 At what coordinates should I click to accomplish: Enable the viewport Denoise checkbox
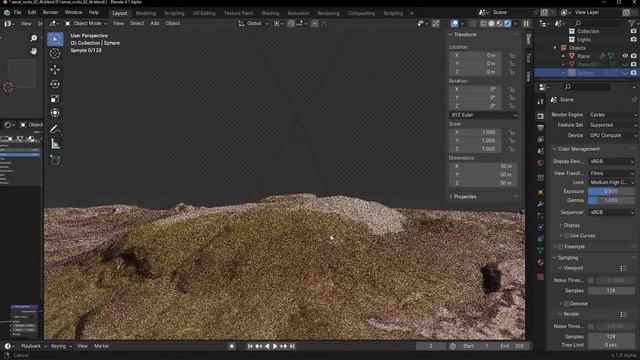point(566,304)
